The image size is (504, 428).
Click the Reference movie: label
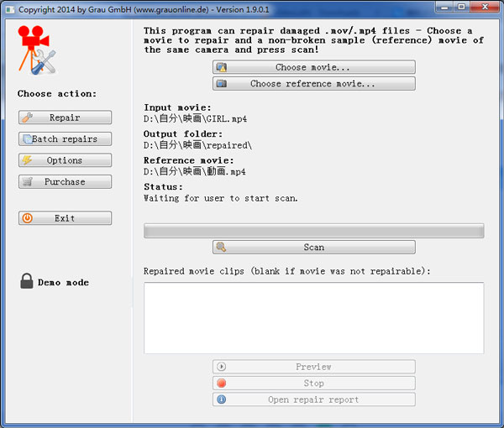coord(189,160)
